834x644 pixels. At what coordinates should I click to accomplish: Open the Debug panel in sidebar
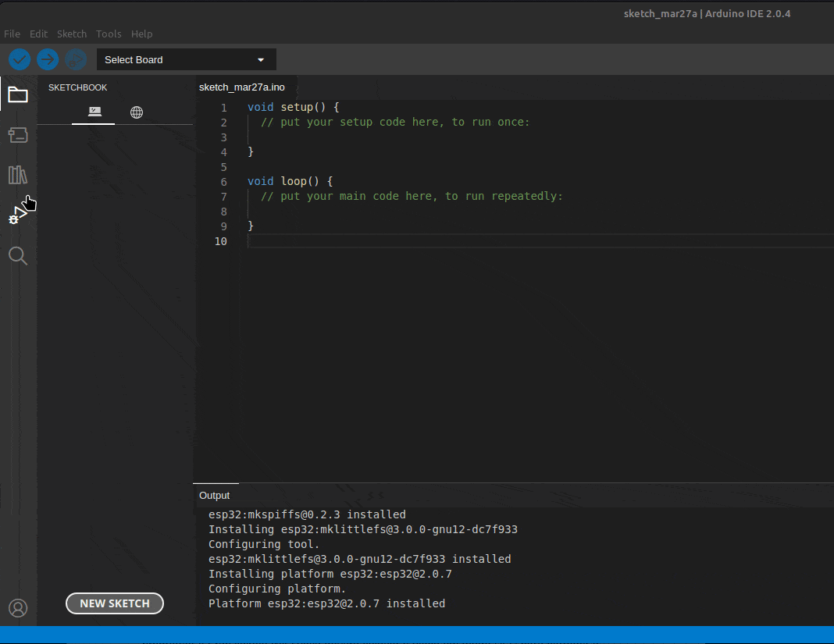[x=16, y=215]
